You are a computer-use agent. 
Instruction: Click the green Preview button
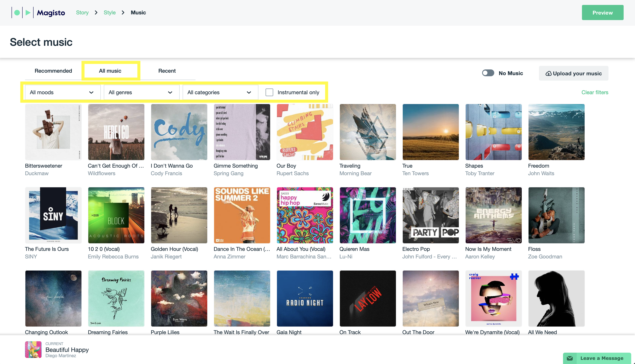pyautogui.click(x=602, y=12)
